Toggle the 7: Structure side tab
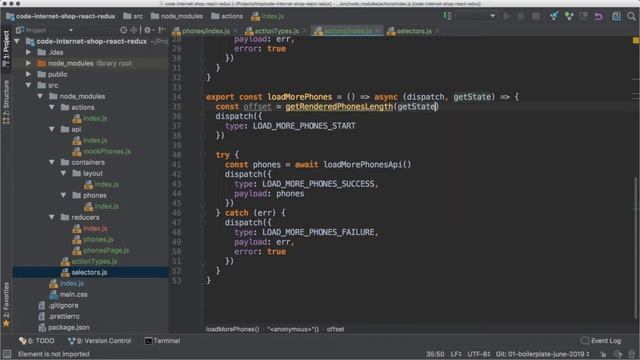This screenshot has width=640, height=360. [x=6, y=102]
